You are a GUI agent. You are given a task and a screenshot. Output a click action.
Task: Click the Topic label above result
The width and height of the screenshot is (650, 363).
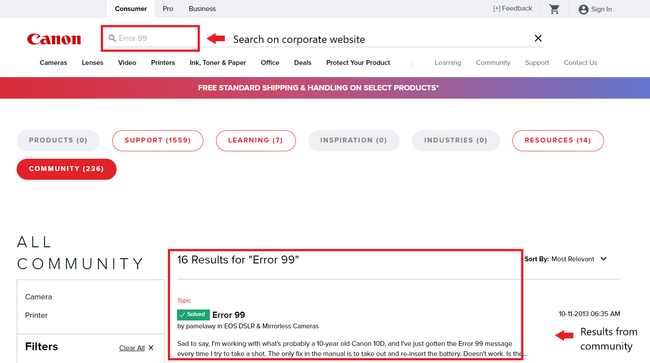tap(184, 300)
